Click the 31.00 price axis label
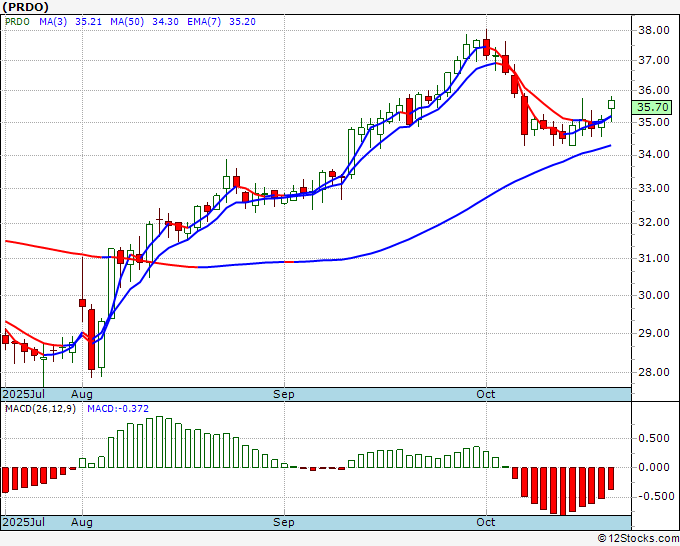Viewport: 680px width, 546px height. click(654, 258)
